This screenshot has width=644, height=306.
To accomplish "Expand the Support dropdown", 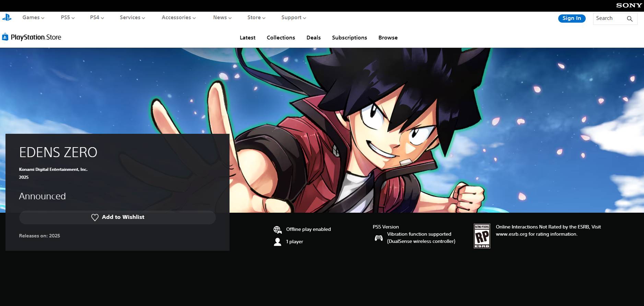I will coord(293,17).
